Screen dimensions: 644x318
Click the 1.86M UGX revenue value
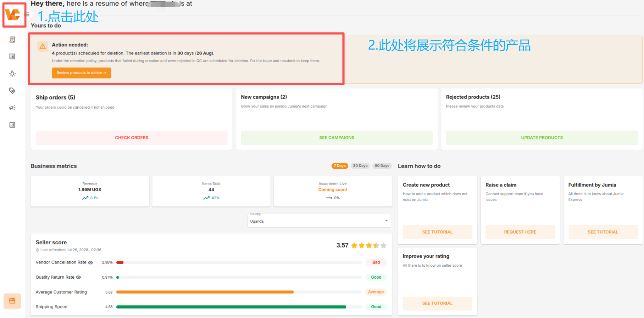[x=90, y=190]
